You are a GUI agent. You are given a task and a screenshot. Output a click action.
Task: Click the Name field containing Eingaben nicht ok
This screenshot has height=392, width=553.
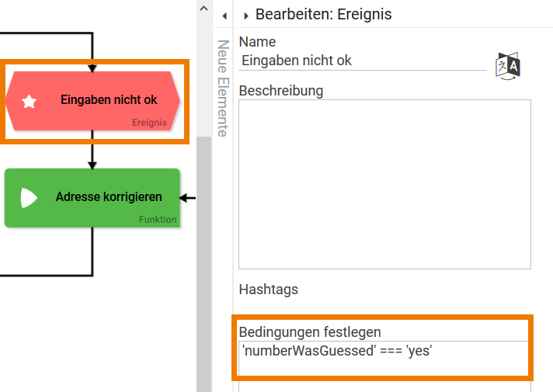[x=362, y=60]
